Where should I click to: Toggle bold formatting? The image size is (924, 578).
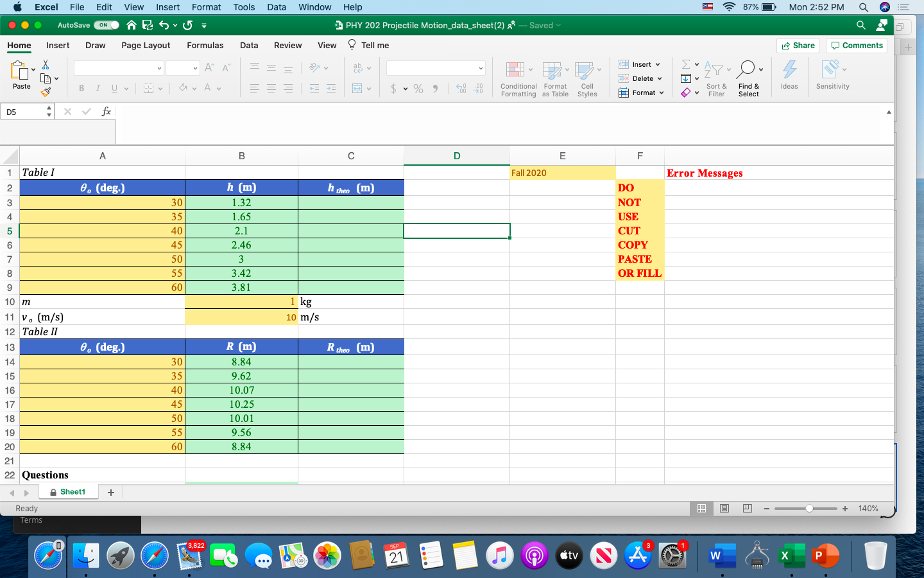tap(81, 89)
